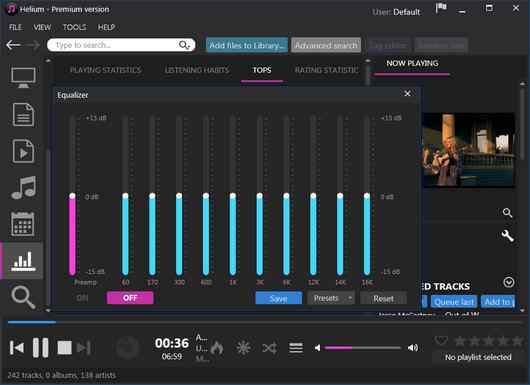Click the magnifier inside the search box

[184, 45]
